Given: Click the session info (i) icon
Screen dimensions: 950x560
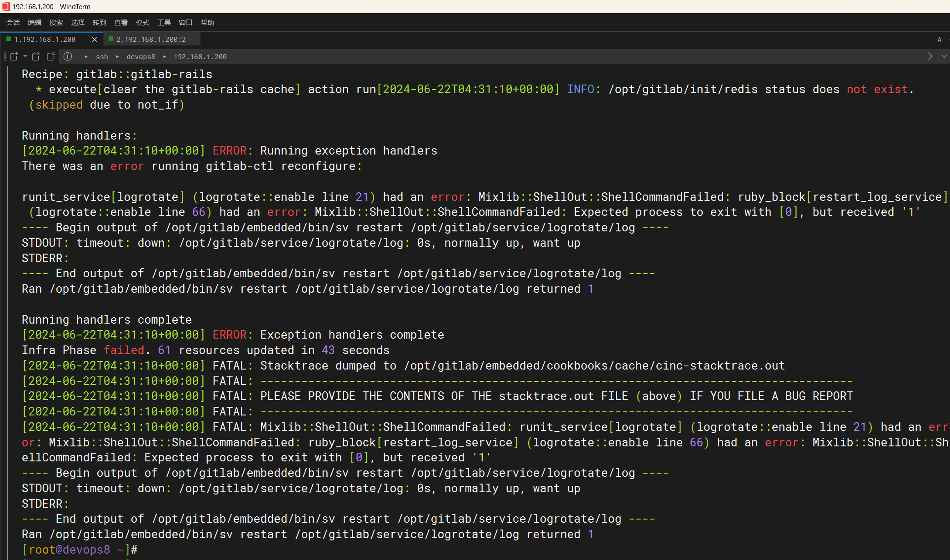Looking at the screenshot, I should click(x=68, y=56).
